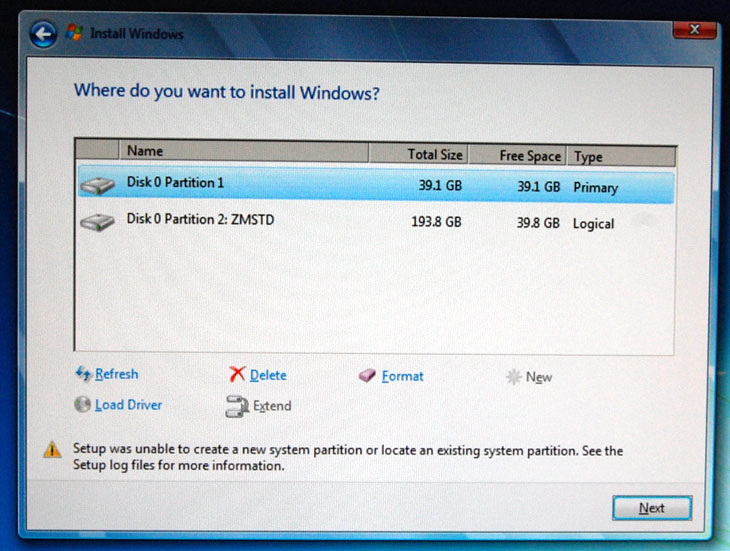Click the 39.8 GB free space value
This screenshot has width=730, height=551.
(538, 223)
